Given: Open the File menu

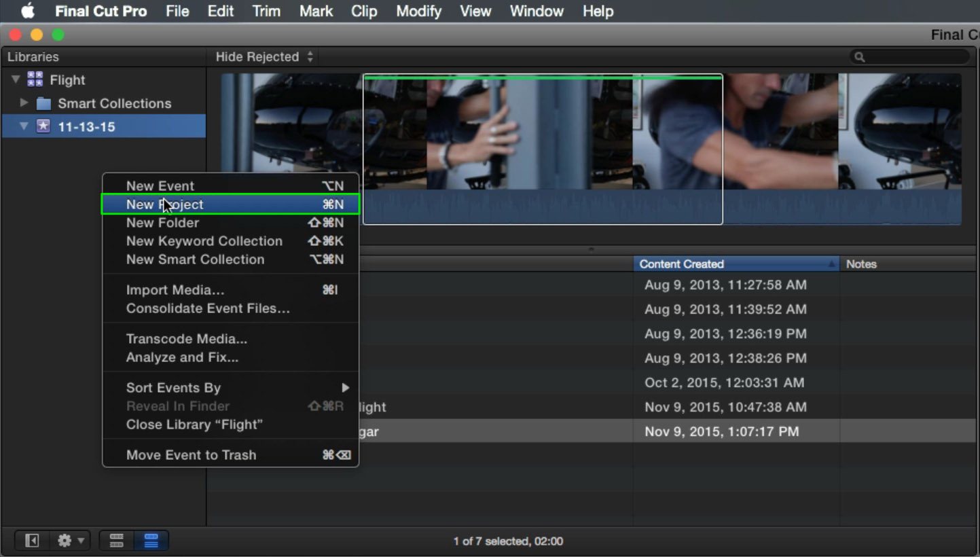Looking at the screenshot, I should (x=177, y=11).
